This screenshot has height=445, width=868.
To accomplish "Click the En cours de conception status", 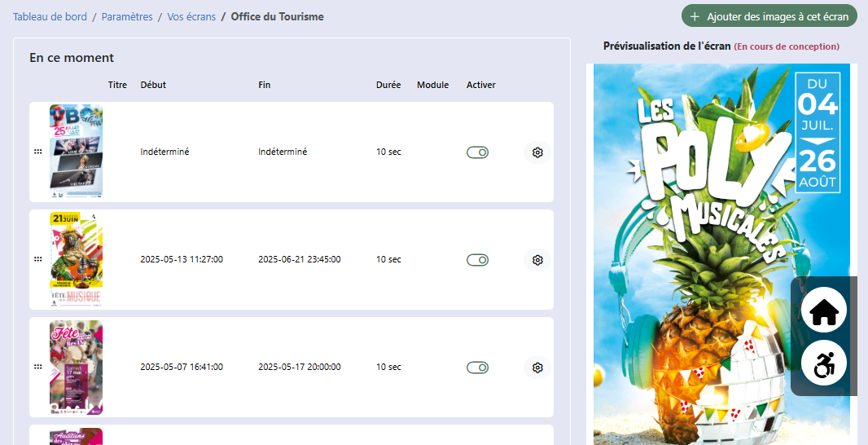I will click(787, 46).
